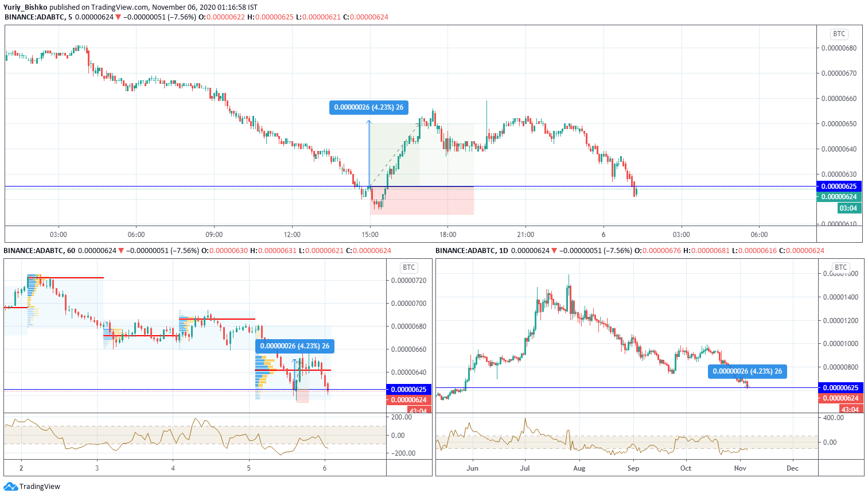Click the 0.00000650 price axis label
This screenshot has width=868, height=497.
point(839,124)
